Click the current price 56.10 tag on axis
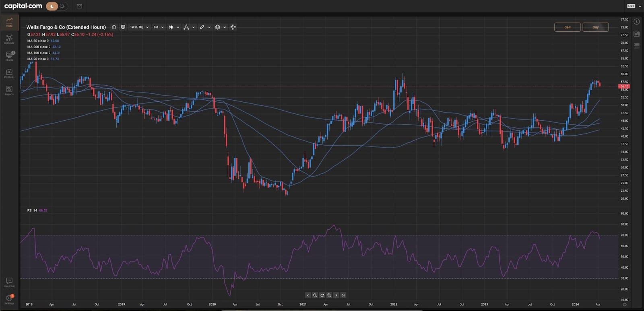 click(624, 86)
